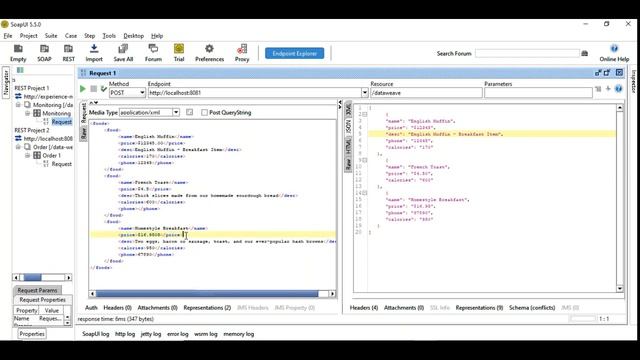Screen dimensions: 640x360
Task: Collapse the JSON fold marker at line 14
Action: click(364, 193)
